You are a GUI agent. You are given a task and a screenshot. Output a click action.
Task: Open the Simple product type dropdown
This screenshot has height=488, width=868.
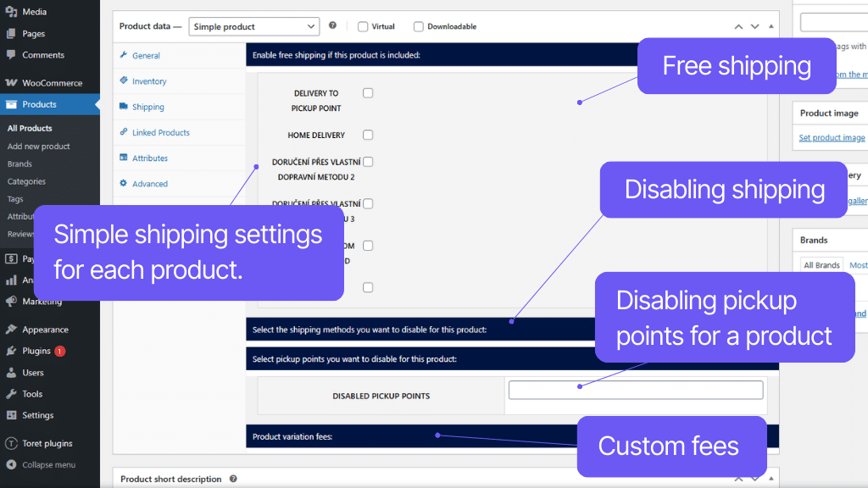point(254,26)
